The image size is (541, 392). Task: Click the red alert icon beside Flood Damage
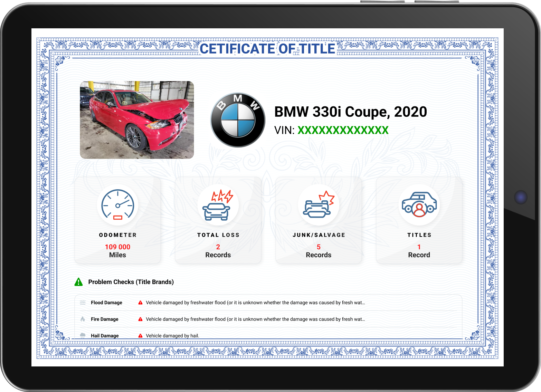(x=140, y=303)
